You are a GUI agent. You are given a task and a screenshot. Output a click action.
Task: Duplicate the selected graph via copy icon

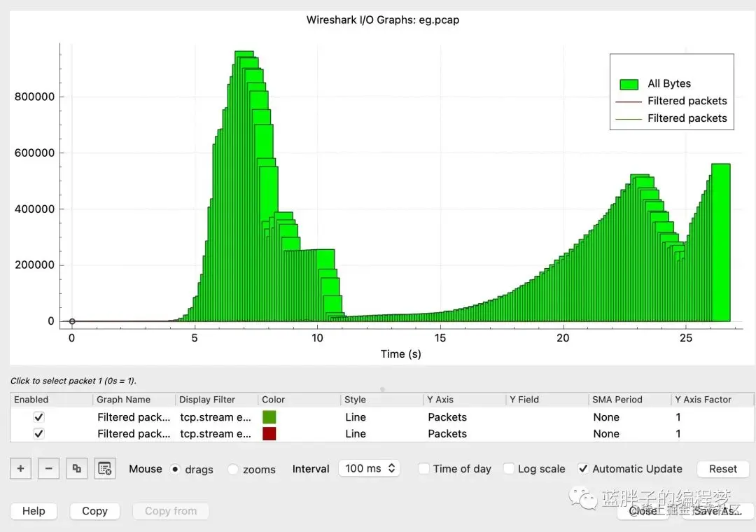pos(77,468)
